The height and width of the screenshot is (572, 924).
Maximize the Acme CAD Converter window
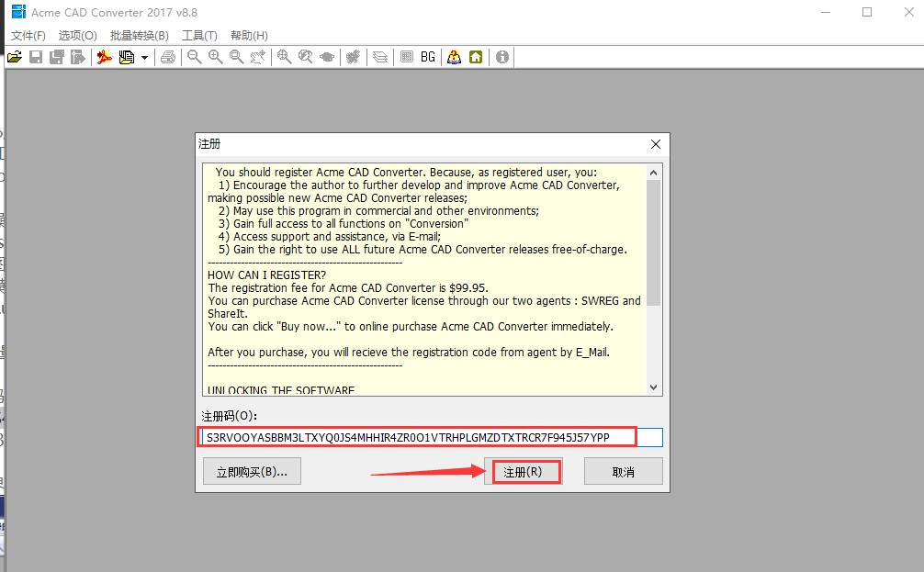(x=867, y=12)
